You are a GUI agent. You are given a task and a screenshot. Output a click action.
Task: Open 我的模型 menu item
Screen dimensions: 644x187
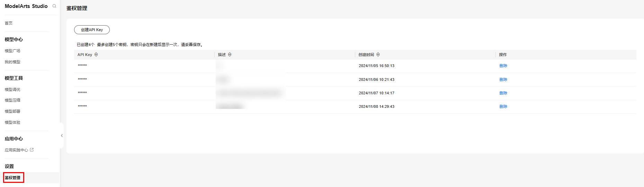(x=12, y=62)
